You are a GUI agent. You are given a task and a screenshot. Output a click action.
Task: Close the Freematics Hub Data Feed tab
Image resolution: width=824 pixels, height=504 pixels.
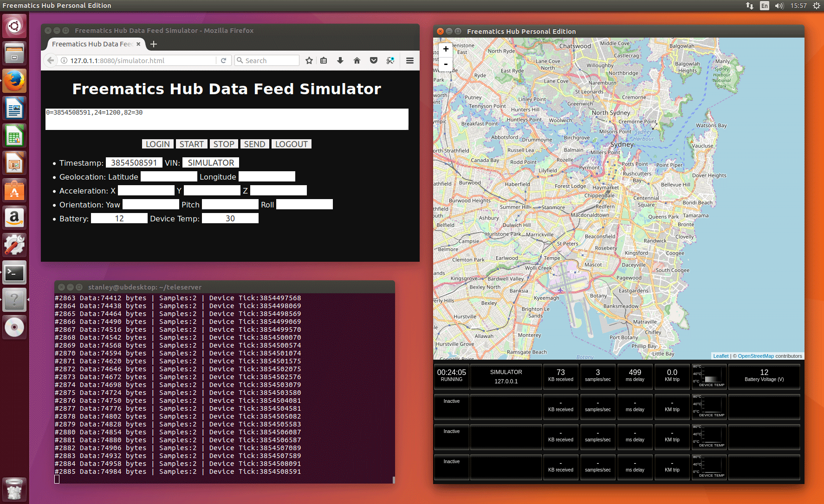click(138, 44)
